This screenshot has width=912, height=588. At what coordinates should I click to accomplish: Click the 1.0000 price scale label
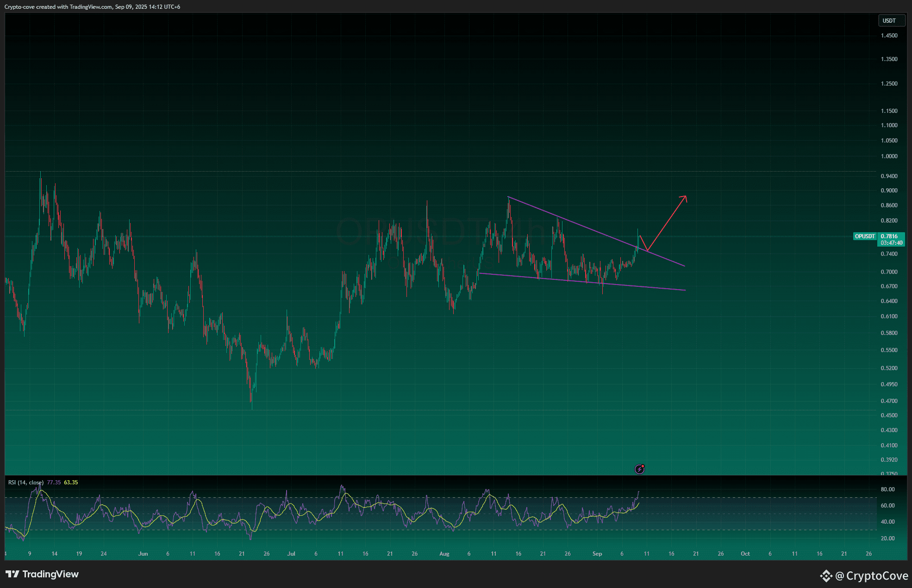[x=889, y=156]
